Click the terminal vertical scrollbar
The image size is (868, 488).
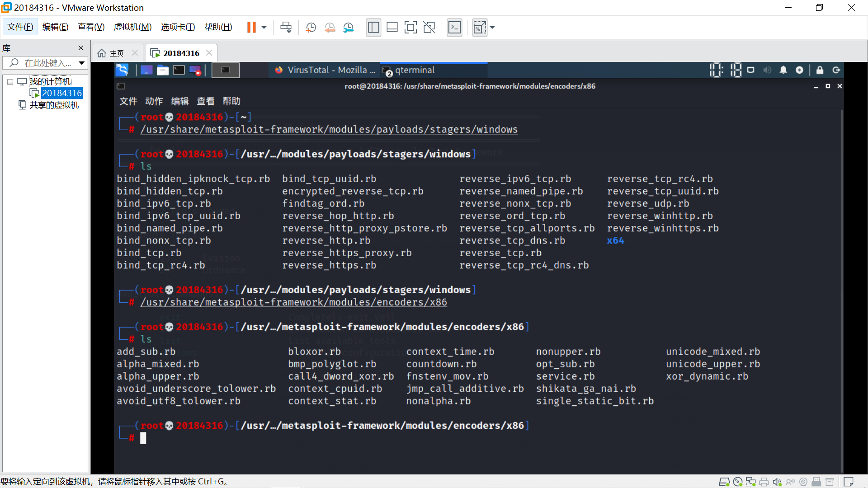point(841,289)
